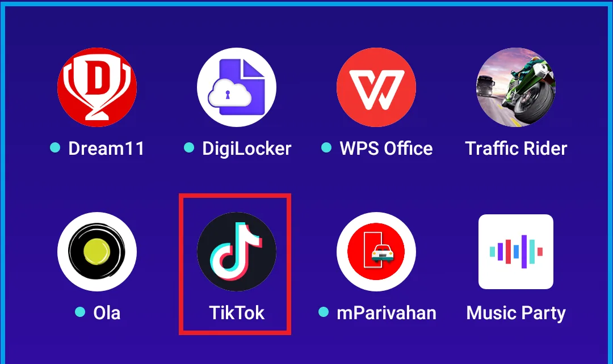This screenshot has width=613, height=364.
Task: Open the Dream11 app icon
Action: pyautogui.click(x=97, y=87)
